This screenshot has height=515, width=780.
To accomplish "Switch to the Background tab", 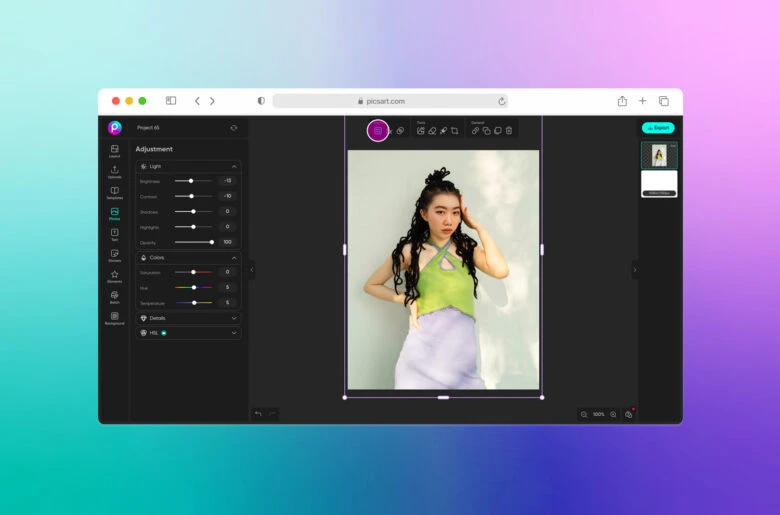I will tap(114, 318).
